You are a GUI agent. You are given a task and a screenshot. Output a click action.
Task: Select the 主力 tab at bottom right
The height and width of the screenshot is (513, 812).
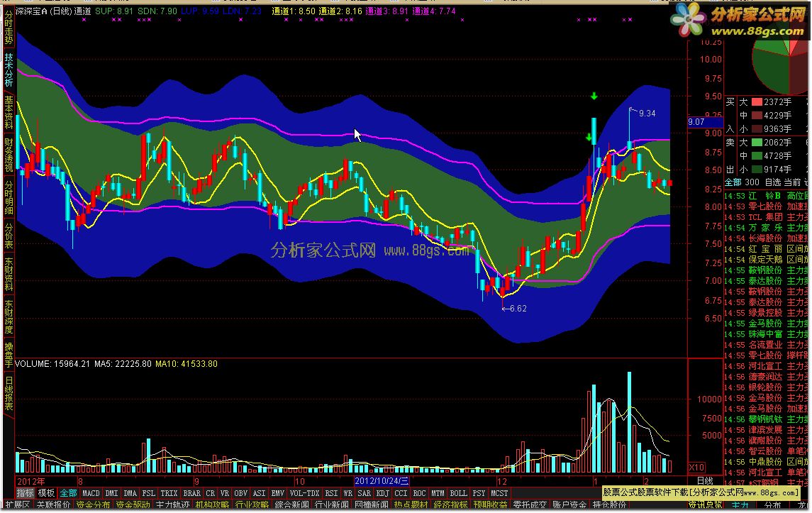[740, 504]
